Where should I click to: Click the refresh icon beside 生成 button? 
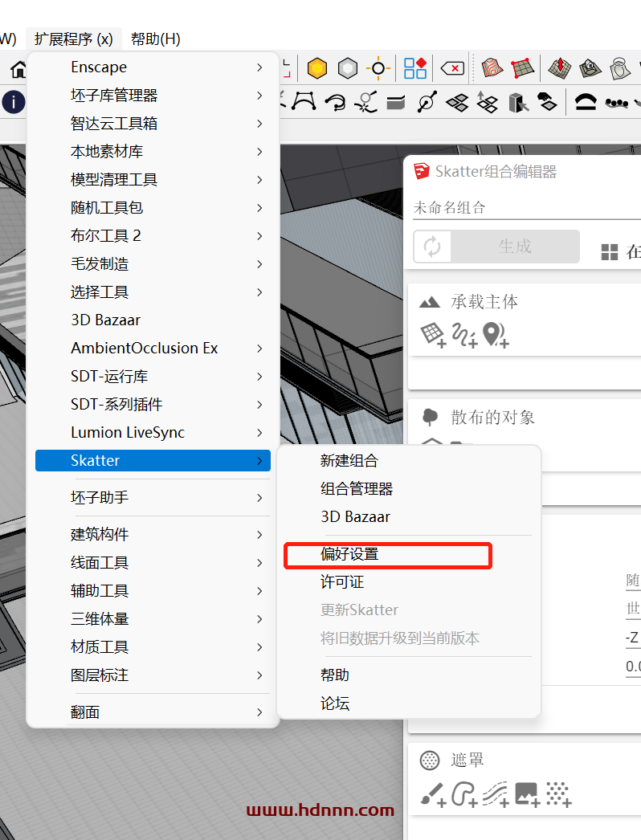click(x=432, y=247)
